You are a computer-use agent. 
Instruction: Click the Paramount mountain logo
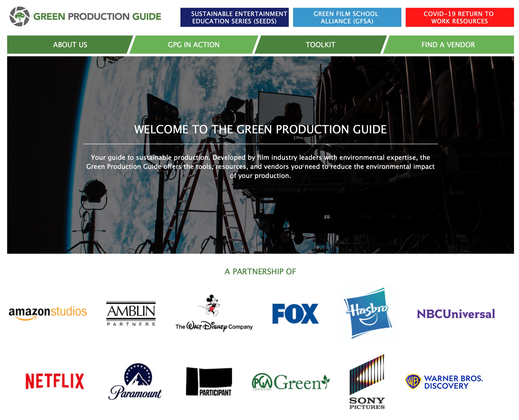tap(135, 381)
